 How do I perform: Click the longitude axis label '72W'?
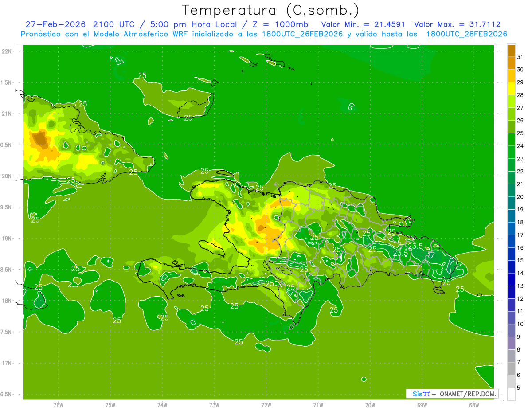(266, 405)
